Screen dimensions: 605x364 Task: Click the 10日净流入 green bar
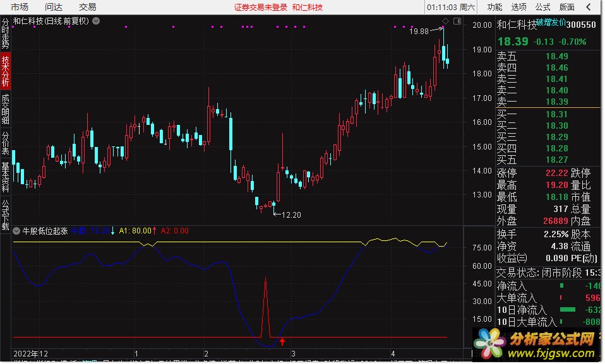[x=567, y=310]
